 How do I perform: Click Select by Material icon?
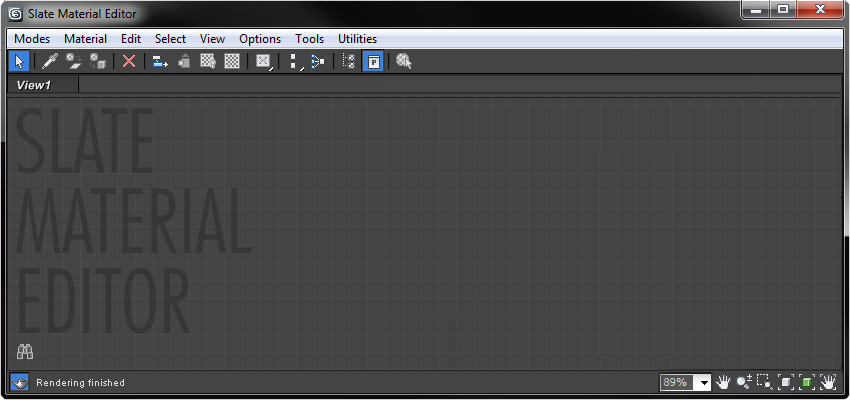pos(404,61)
